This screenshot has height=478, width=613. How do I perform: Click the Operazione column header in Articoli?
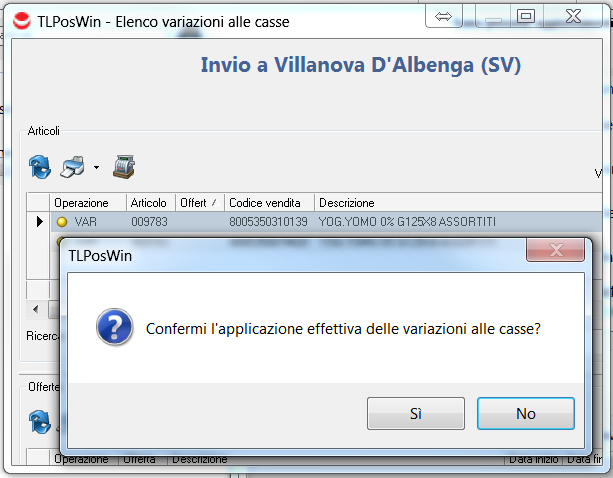tap(88, 203)
